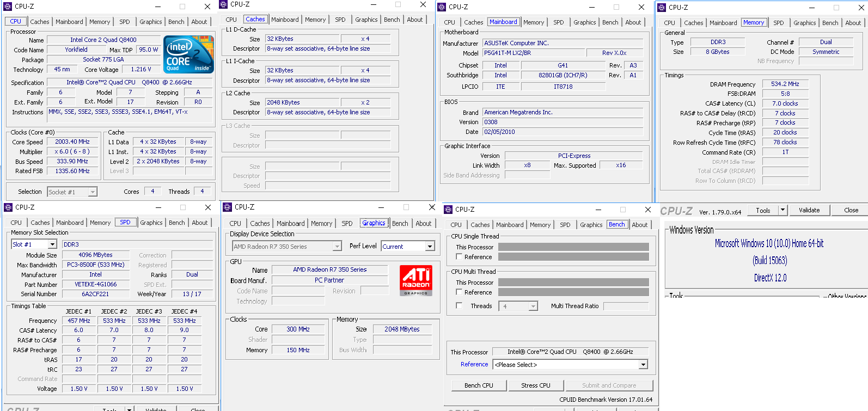Click the Core Speed value 2003.40 MHz
This screenshot has height=411, width=868.
[x=72, y=142]
